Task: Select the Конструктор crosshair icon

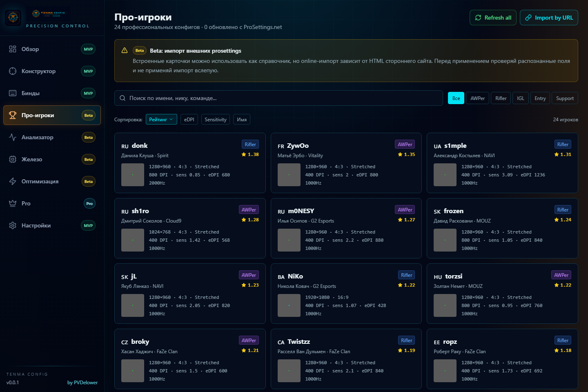Action: pos(13,71)
